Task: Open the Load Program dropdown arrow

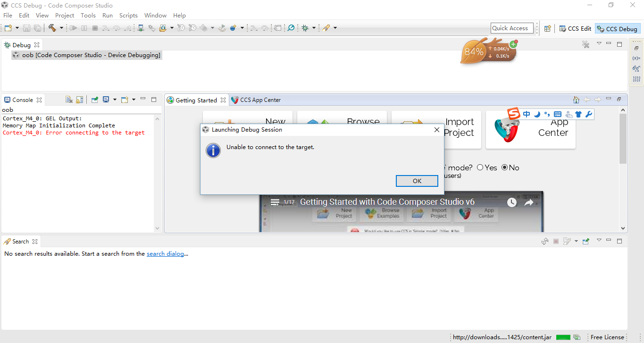Action: (x=171, y=28)
